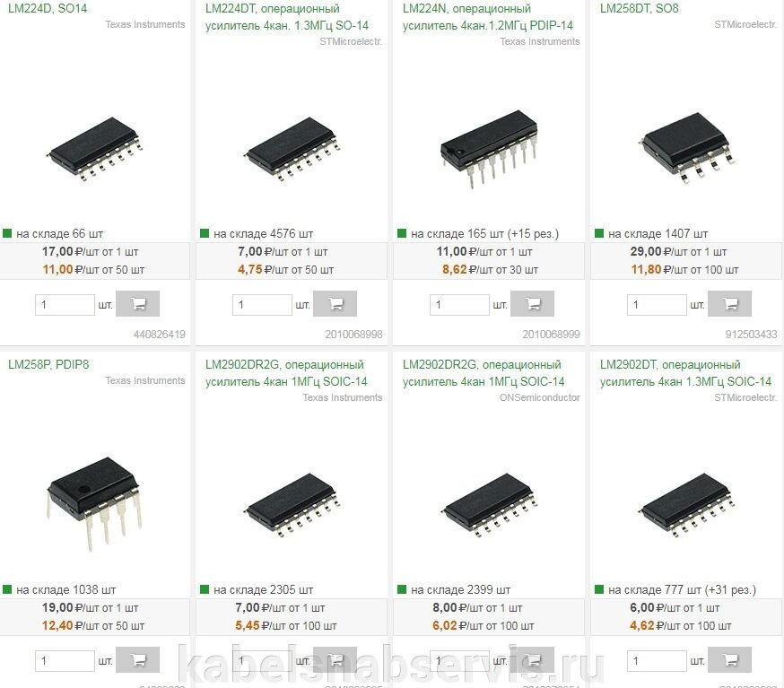
Task: Add LM224D SO14 to the cart
Action: coord(137,303)
